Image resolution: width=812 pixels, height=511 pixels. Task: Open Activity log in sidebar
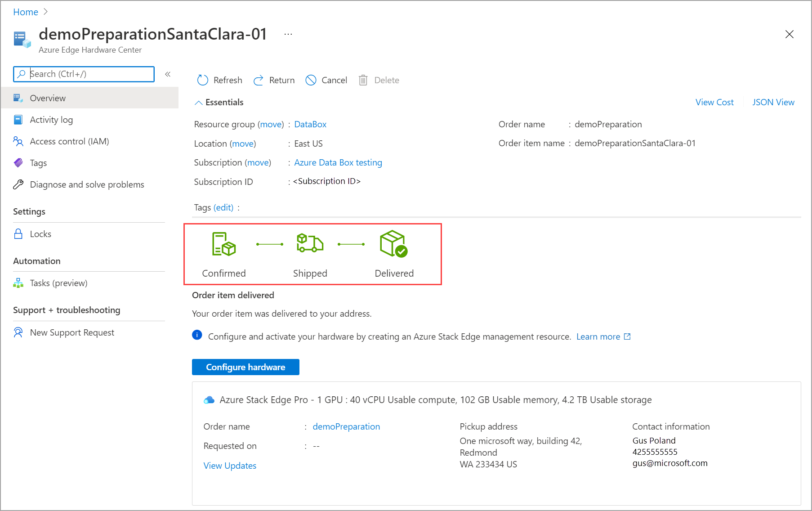51,120
